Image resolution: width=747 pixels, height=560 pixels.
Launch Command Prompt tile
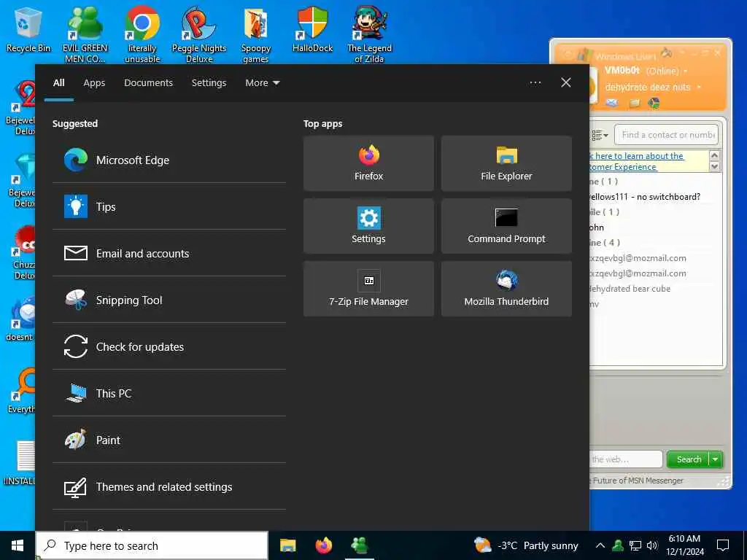pyautogui.click(x=506, y=226)
